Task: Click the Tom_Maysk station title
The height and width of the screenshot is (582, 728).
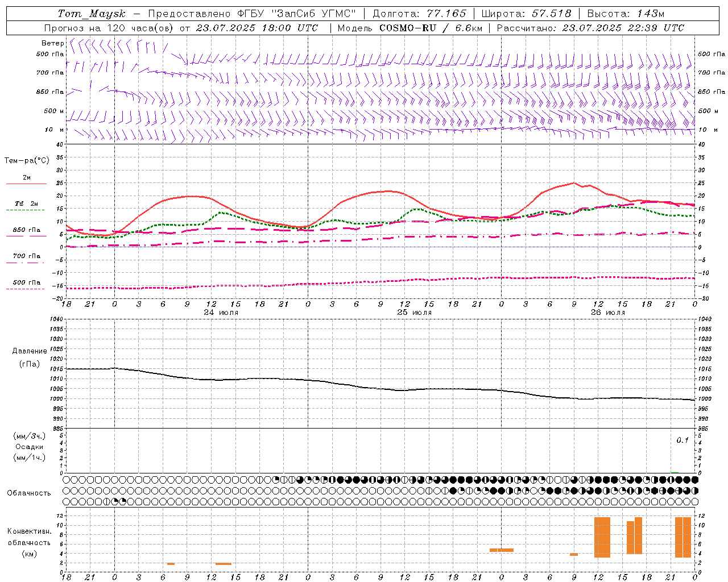Action: 92,14
